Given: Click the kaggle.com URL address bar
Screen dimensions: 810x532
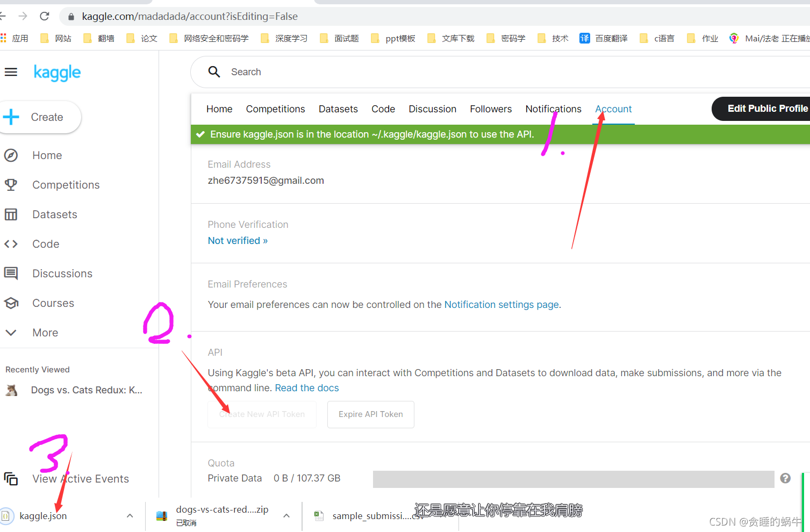Looking at the screenshot, I should click(190, 17).
